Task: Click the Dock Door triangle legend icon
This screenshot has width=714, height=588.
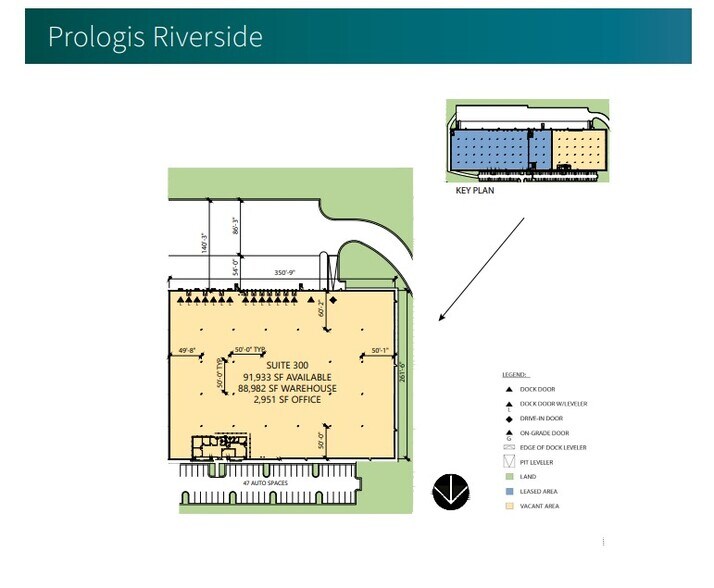Action: click(x=508, y=389)
